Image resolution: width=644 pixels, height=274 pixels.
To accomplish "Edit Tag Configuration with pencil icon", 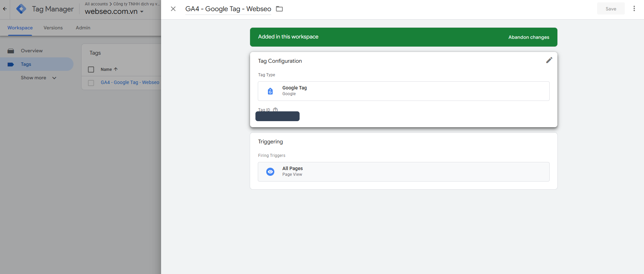I will pyautogui.click(x=549, y=60).
